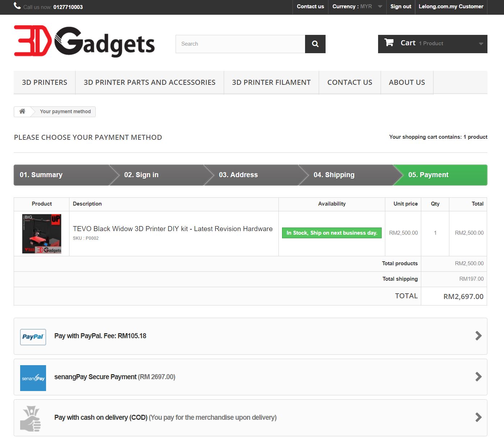
Task: Click the TEVO printer product thumbnail
Action: 42,234
